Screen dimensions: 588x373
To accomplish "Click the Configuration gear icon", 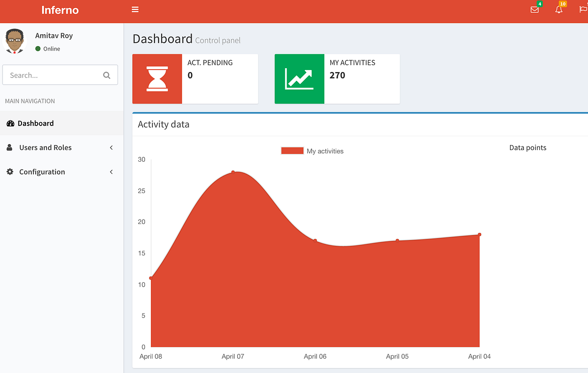I will click(x=9, y=172).
